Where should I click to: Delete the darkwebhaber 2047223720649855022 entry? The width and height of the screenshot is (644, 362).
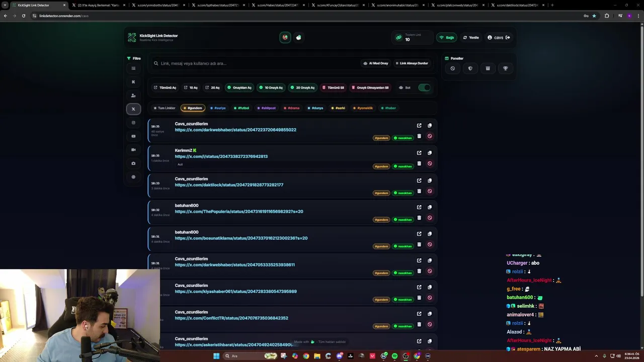[419, 136]
